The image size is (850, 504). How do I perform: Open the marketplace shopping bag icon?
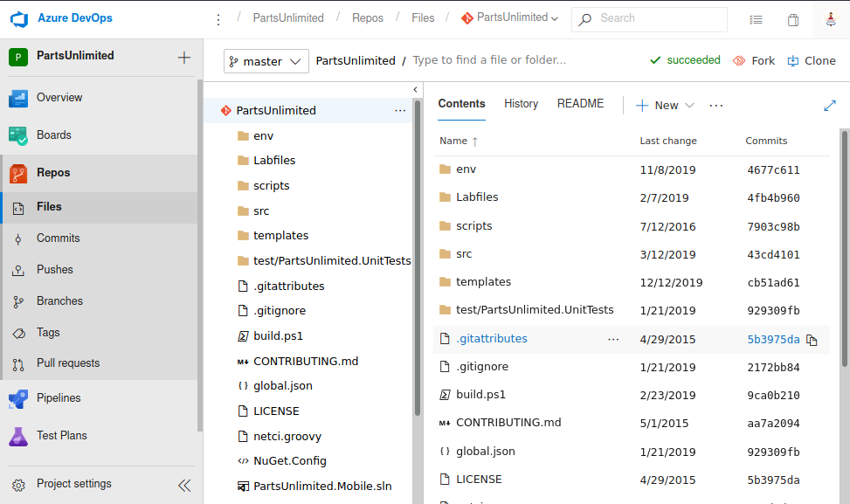pos(793,20)
